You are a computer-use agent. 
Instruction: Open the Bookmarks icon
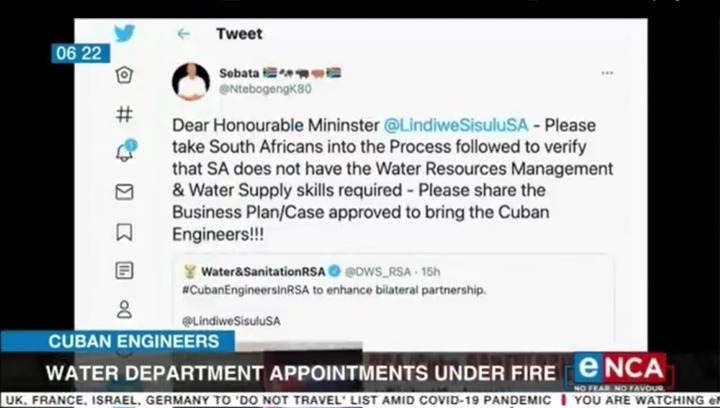click(124, 232)
